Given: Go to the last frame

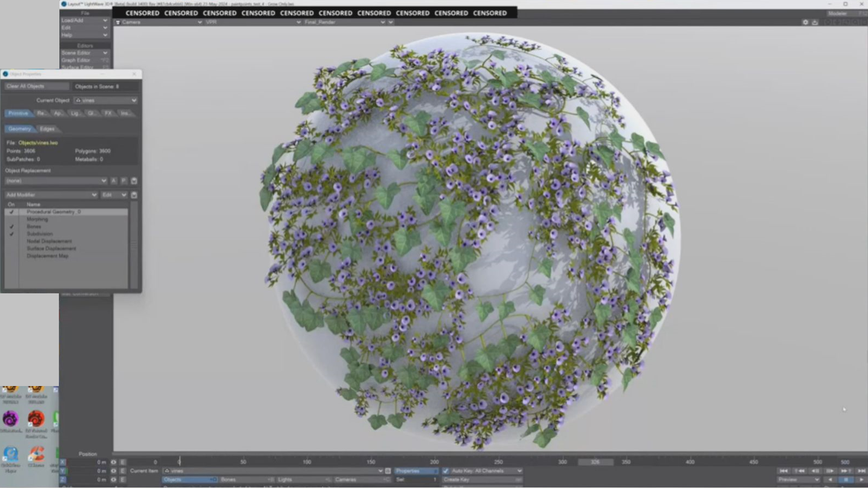Looking at the screenshot, I should coord(861,471).
